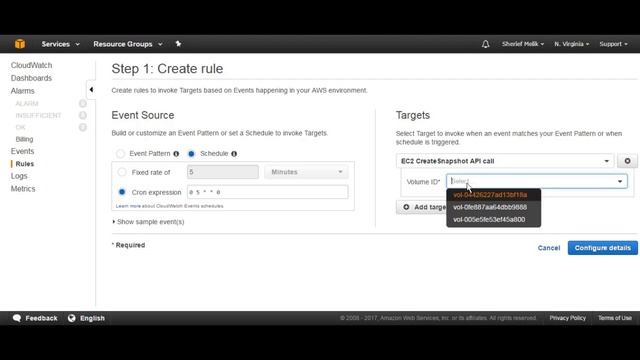Screen dimensions: 640x360
Task: Select the Schedule radio button
Action: point(191,154)
